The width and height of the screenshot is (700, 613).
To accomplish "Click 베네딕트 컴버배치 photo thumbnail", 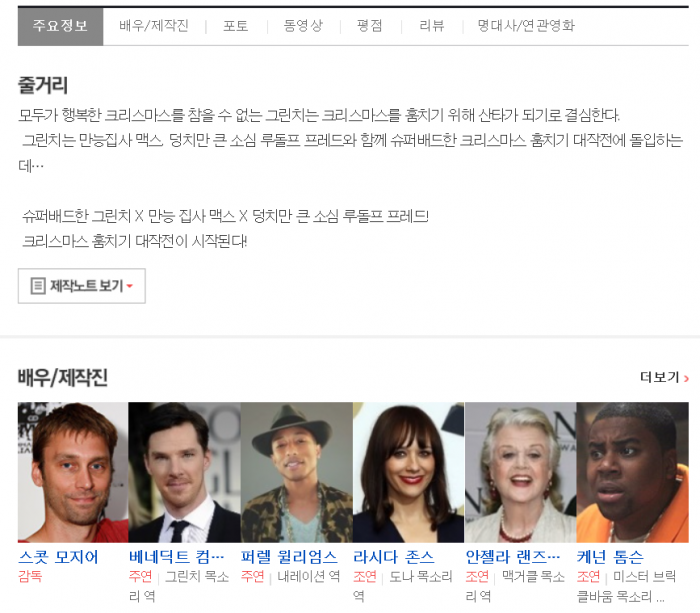I will tap(184, 472).
